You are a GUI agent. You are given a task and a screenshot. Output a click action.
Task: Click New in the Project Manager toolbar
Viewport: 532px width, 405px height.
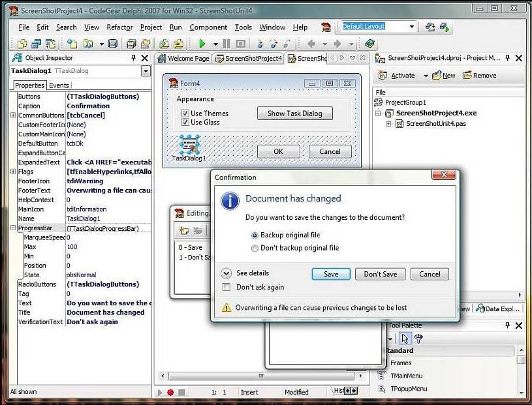click(443, 76)
